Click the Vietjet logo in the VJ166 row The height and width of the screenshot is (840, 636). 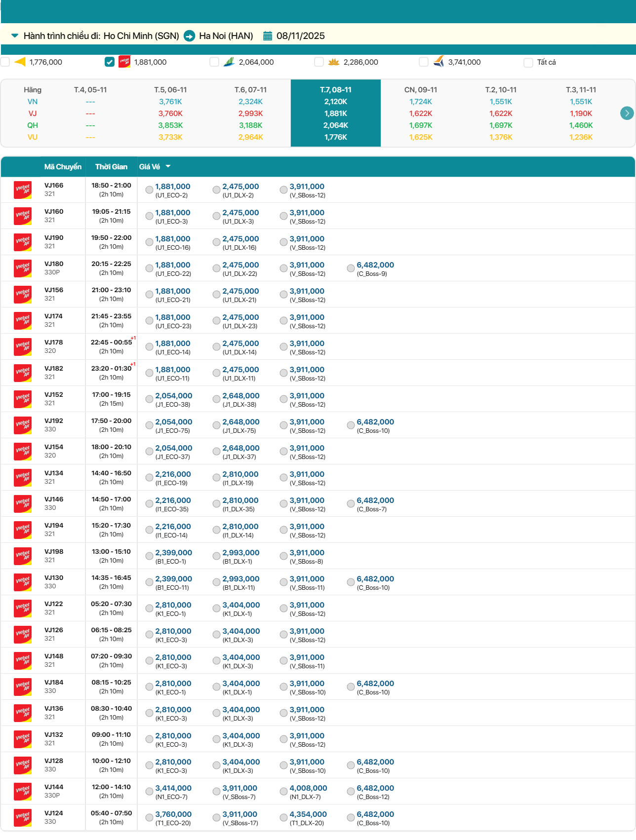[x=23, y=190]
